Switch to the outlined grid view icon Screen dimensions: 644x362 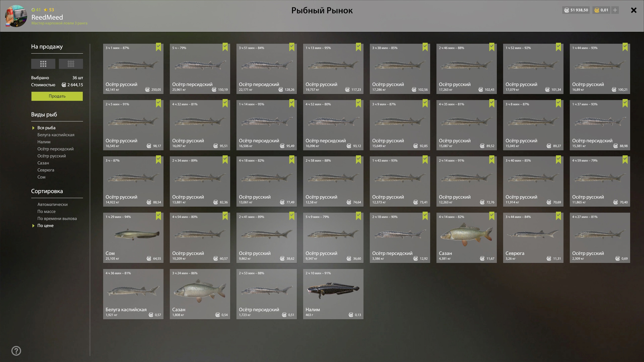coord(71,64)
